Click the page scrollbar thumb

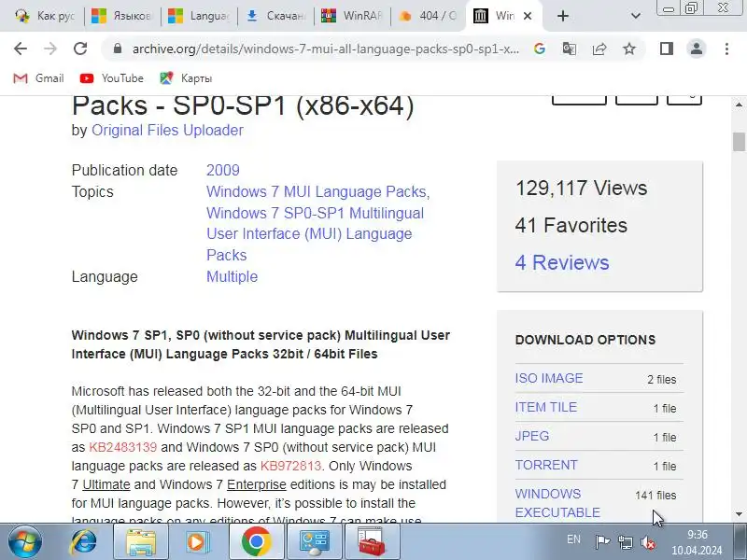click(739, 142)
